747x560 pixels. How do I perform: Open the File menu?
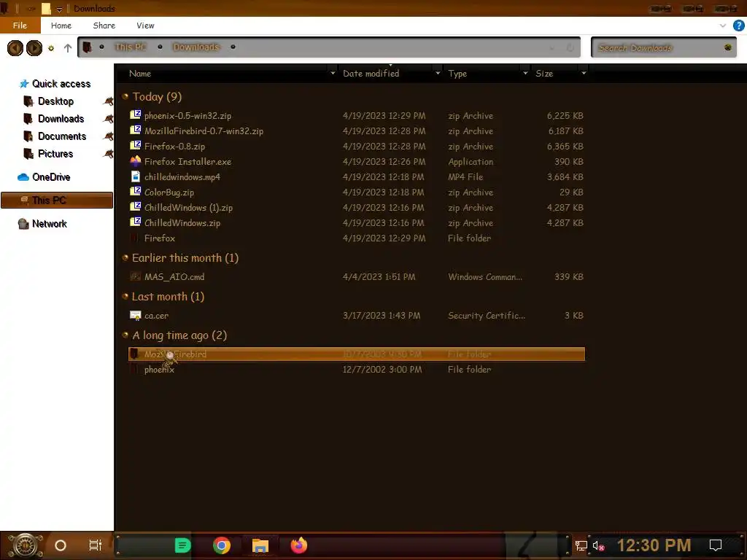[20, 26]
